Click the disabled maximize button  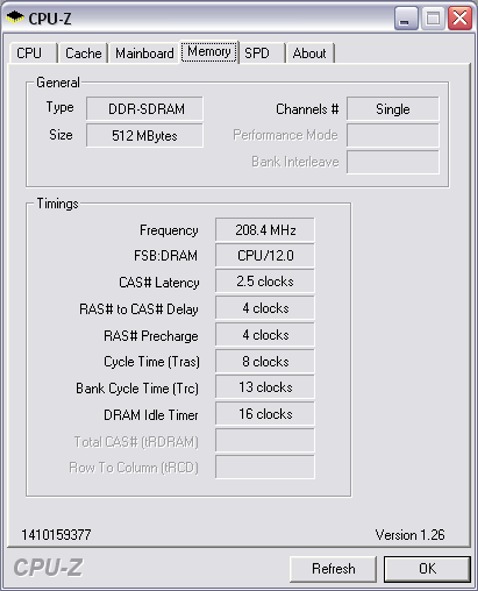tap(433, 18)
